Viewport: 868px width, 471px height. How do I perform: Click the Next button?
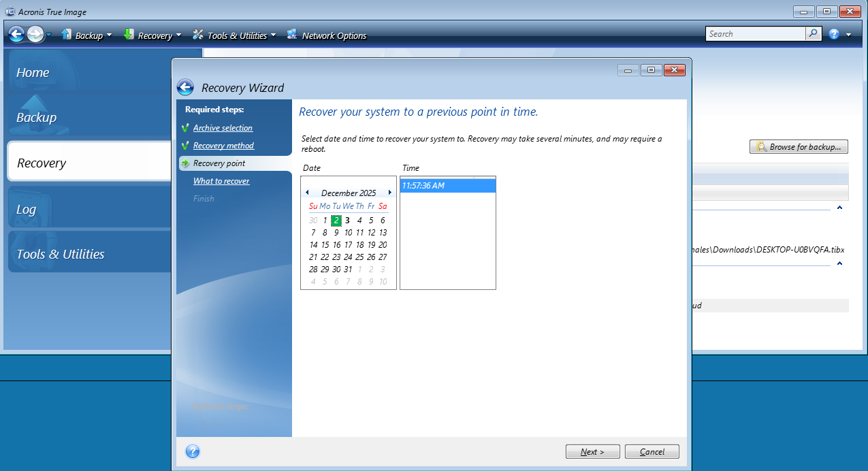coord(592,451)
